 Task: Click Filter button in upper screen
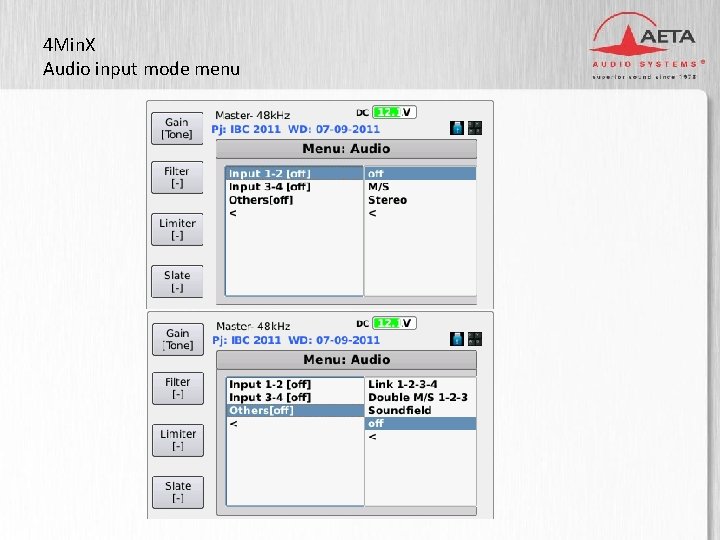coord(177,177)
